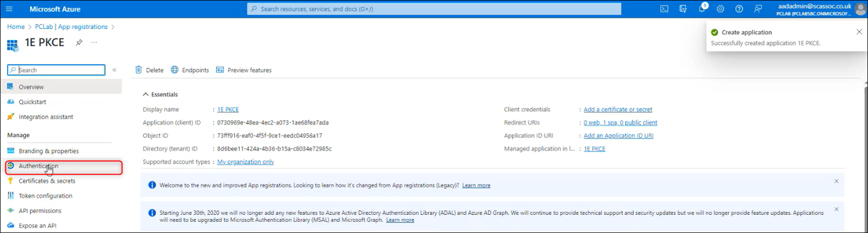Click the Add a certificate or secret link
The width and height of the screenshot is (868, 233).
pos(618,110)
